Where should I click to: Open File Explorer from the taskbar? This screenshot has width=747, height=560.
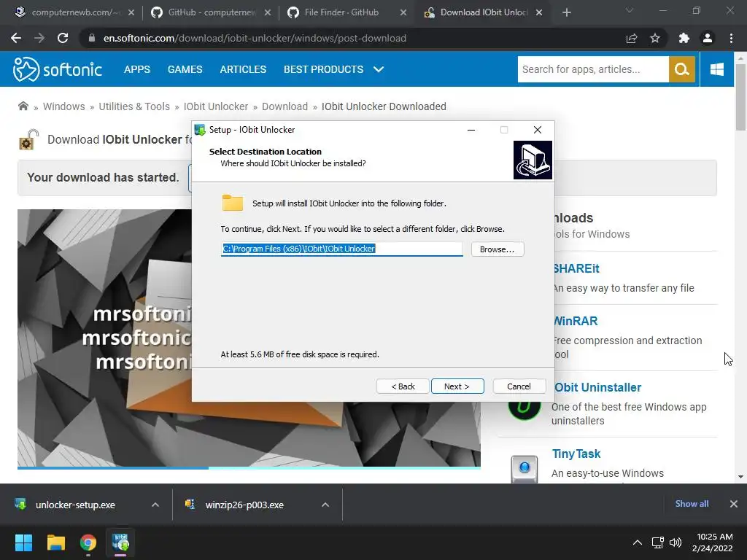[x=55, y=542]
